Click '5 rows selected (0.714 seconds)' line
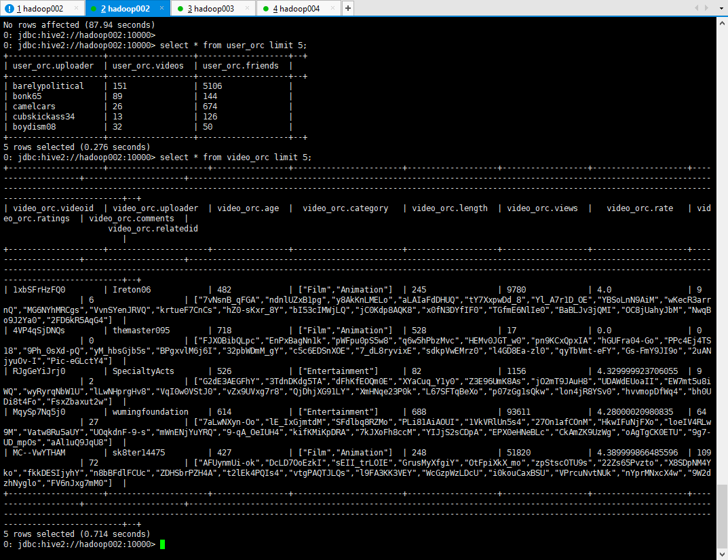The height and width of the screenshot is (560, 728). click(77, 534)
